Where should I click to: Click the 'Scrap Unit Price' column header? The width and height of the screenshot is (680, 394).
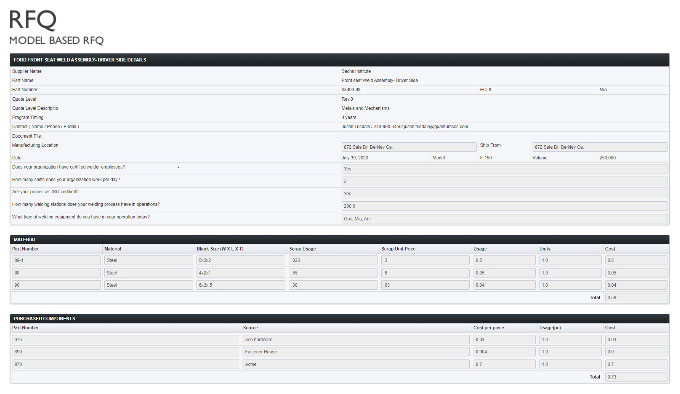(398, 249)
